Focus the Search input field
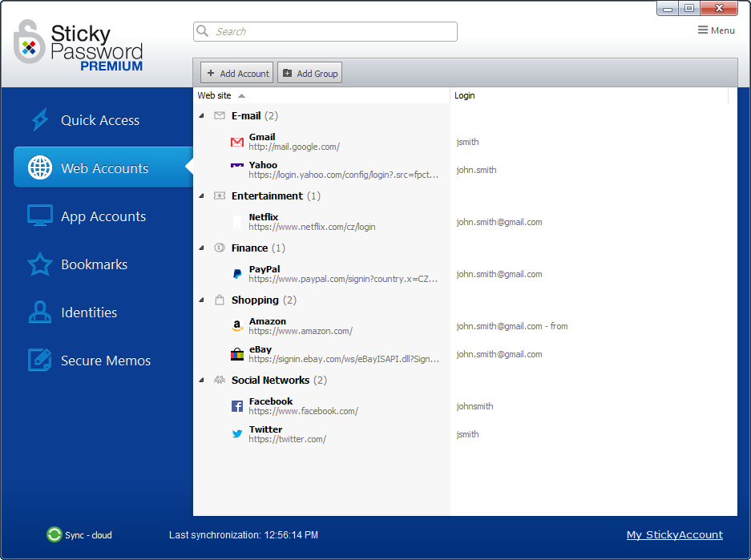The height and width of the screenshot is (560, 751). 325,31
